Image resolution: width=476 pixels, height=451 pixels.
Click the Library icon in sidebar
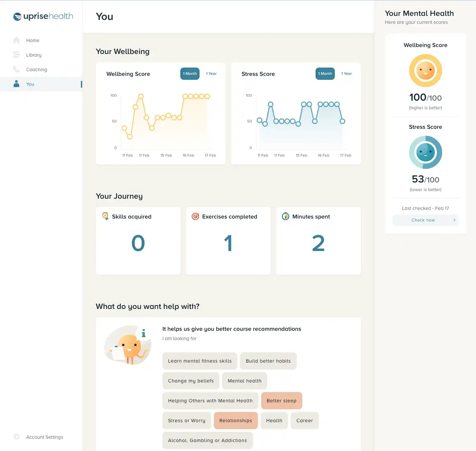click(x=16, y=55)
